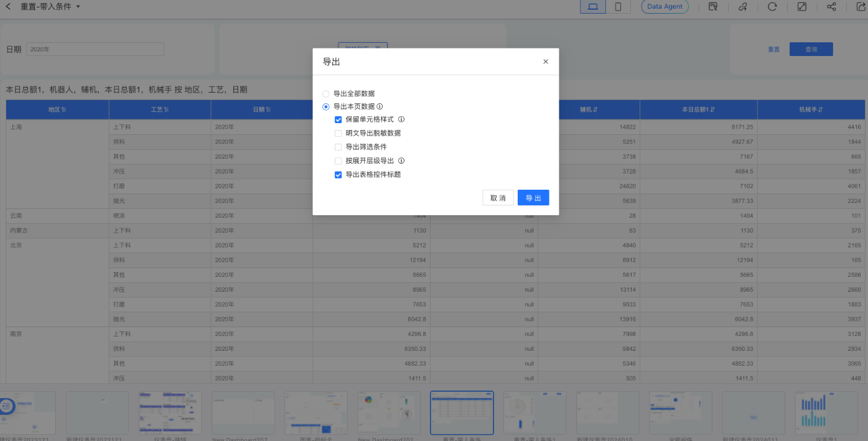Refresh the dashboard data
868x441 pixels.
point(773,7)
